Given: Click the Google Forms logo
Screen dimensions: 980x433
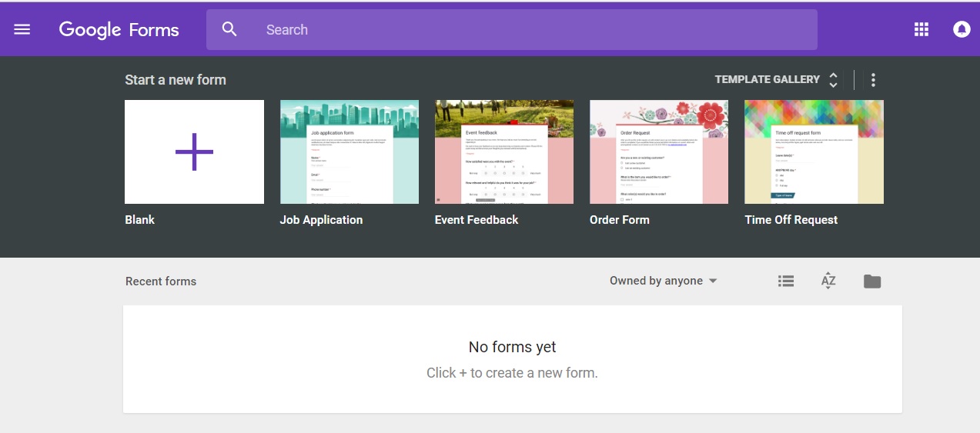Looking at the screenshot, I should click(x=119, y=30).
